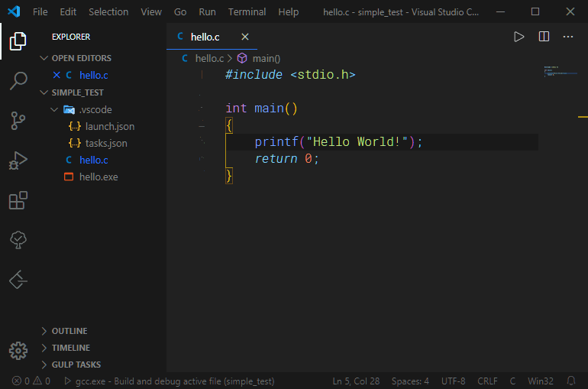Open the Source Control view
This screenshot has width=588, height=389.
click(18, 120)
